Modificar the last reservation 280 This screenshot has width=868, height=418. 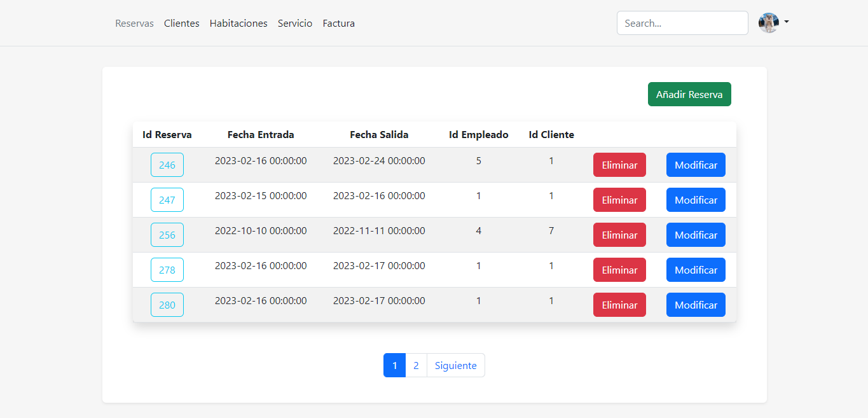pos(695,304)
